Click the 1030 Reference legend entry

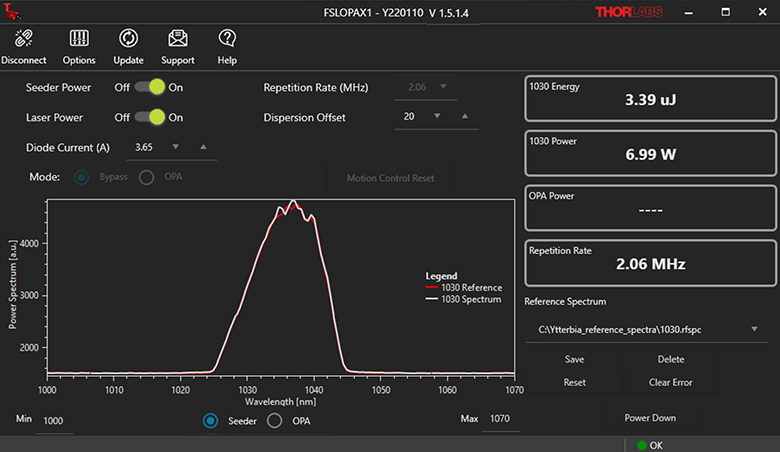coord(464,287)
